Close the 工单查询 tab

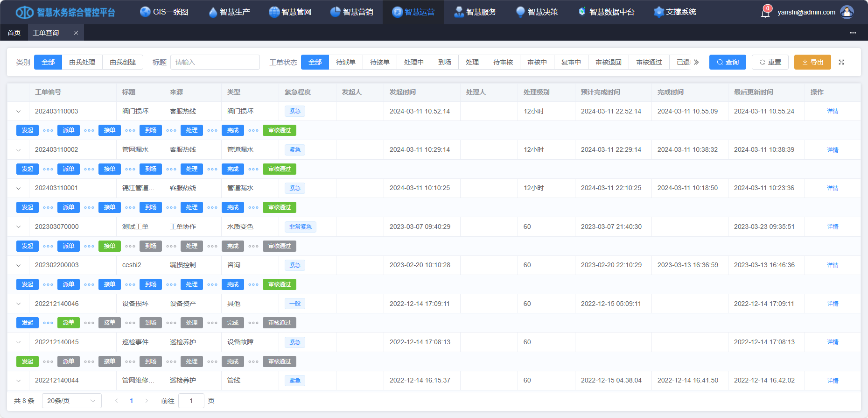(76, 33)
